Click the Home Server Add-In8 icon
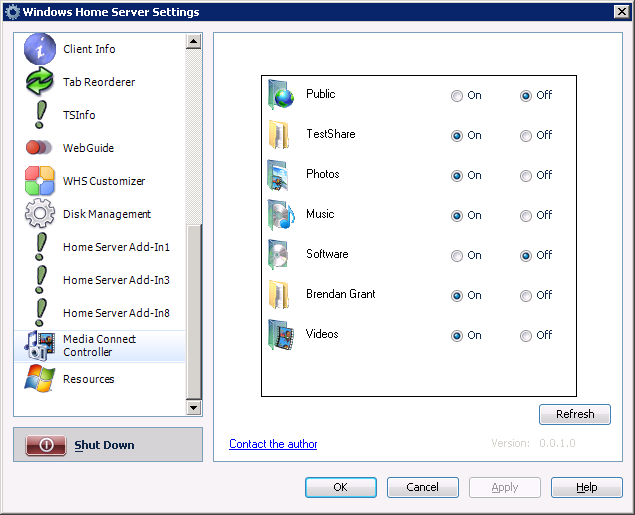Image resolution: width=635 pixels, height=515 pixels. (x=40, y=313)
